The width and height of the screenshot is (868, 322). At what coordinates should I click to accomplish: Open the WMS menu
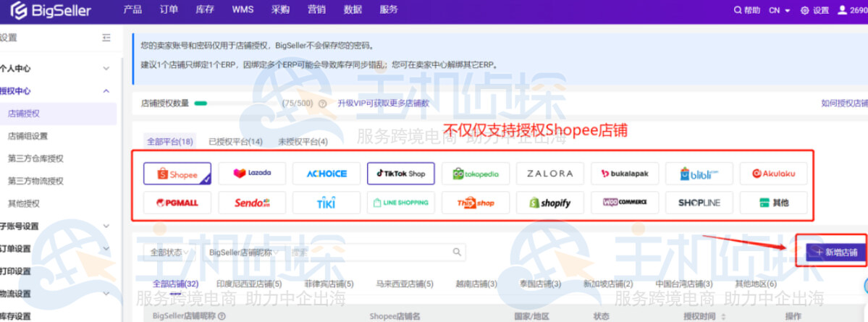[243, 9]
